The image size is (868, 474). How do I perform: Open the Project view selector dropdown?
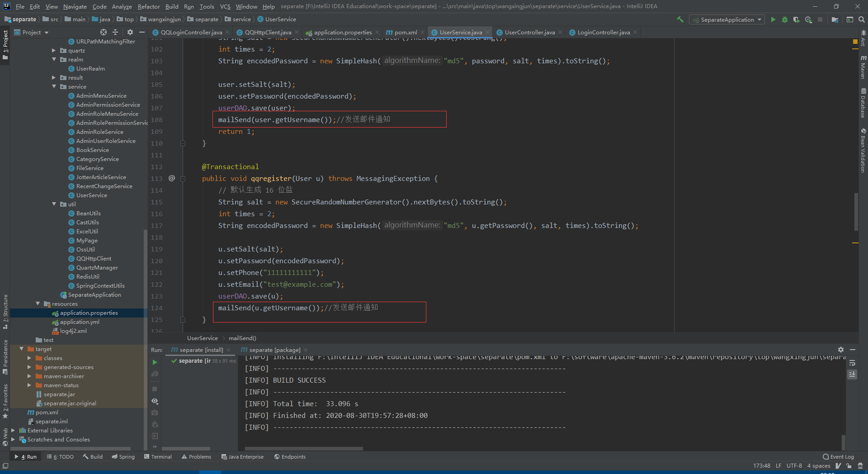coord(31,32)
